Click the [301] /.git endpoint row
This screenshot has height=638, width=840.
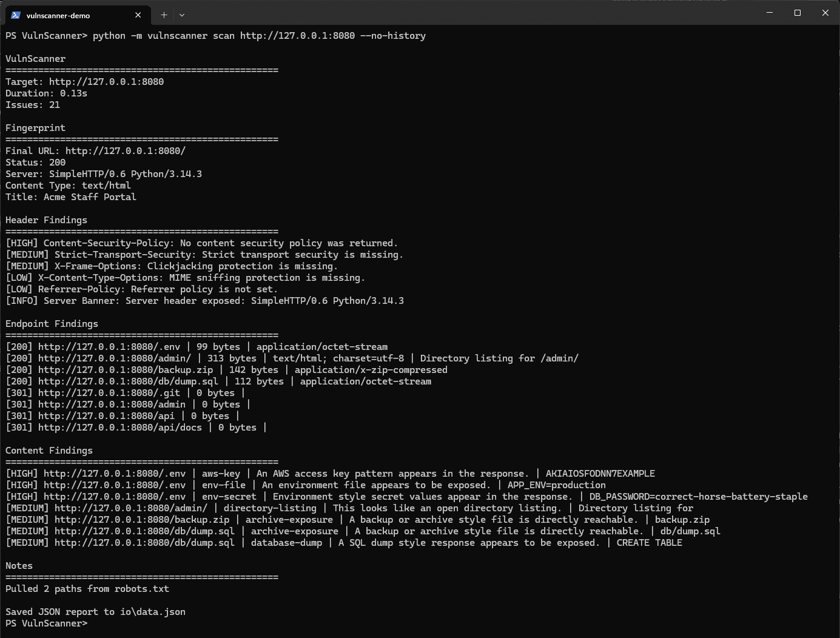point(126,393)
